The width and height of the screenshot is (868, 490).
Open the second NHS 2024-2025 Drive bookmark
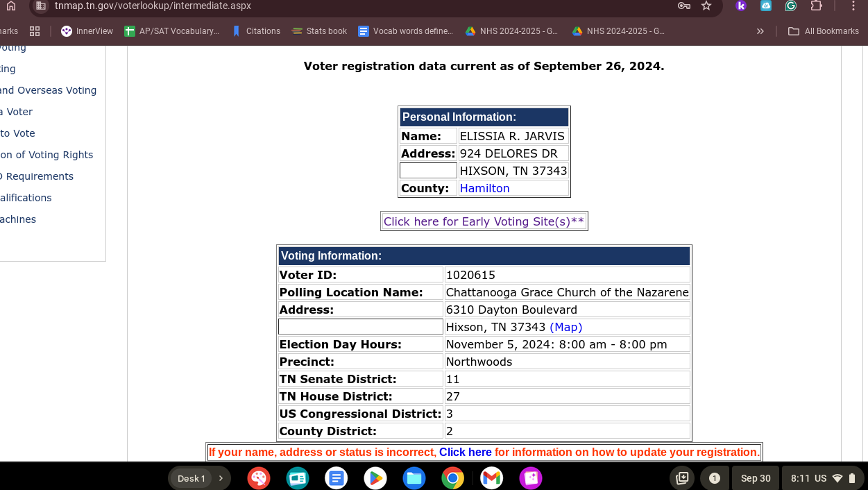(x=619, y=31)
